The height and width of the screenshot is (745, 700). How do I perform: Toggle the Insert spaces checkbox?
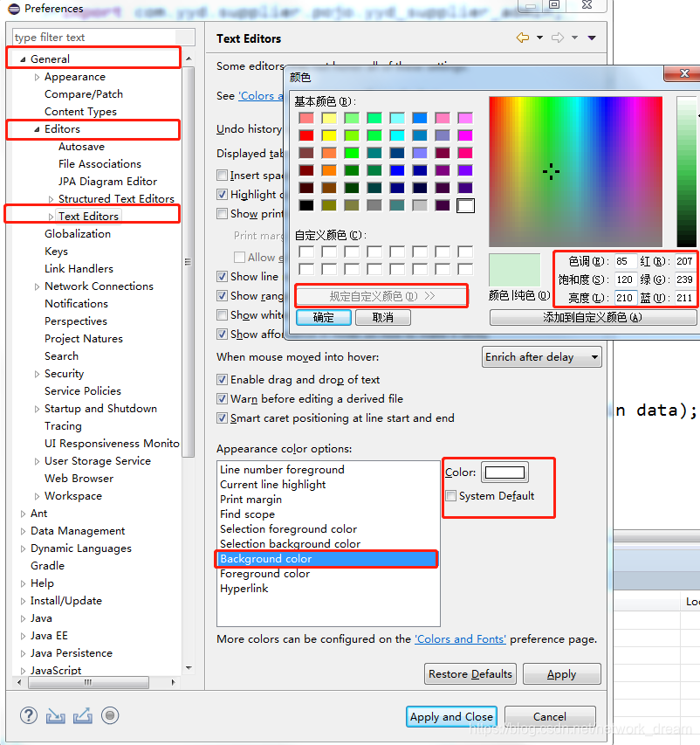[x=222, y=176]
